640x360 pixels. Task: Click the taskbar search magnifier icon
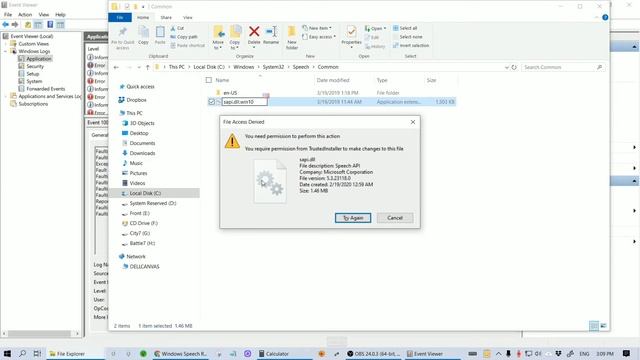point(22,353)
